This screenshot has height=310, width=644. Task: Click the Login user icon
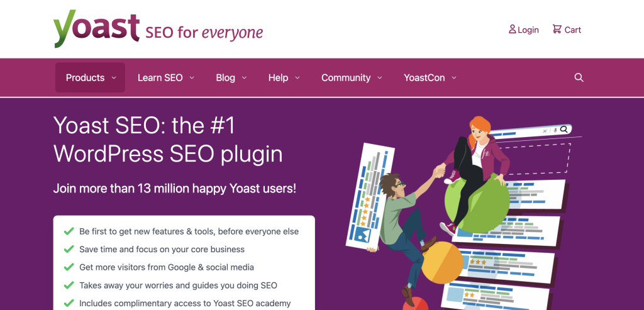[x=512, y=29]
